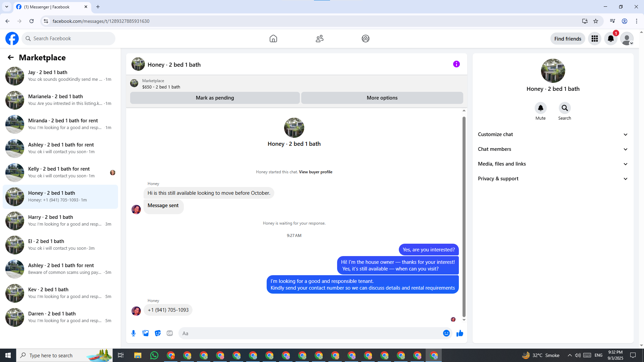The width and height of the screenshot is (644, 362).
Task: Open the Marianela · 2 bed 1 bath chat
Action: click(x=60, y=100)
